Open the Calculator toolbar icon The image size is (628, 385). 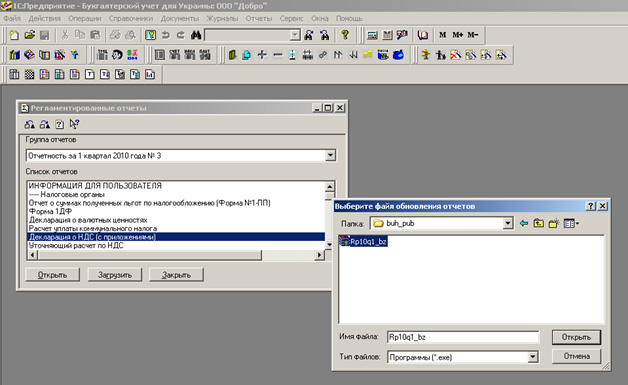[372, 35]
